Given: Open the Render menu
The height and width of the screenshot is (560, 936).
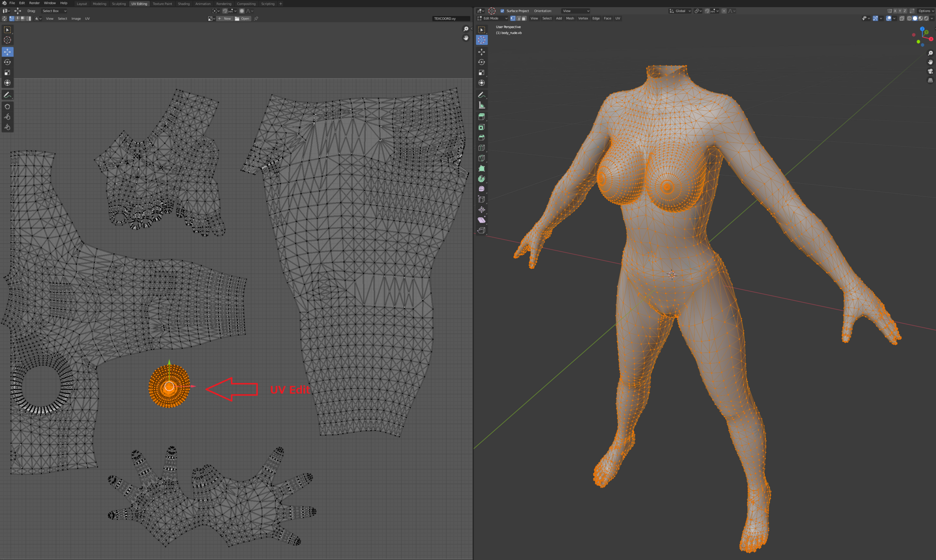Looking at the screenshot, I should click(34, 3).
